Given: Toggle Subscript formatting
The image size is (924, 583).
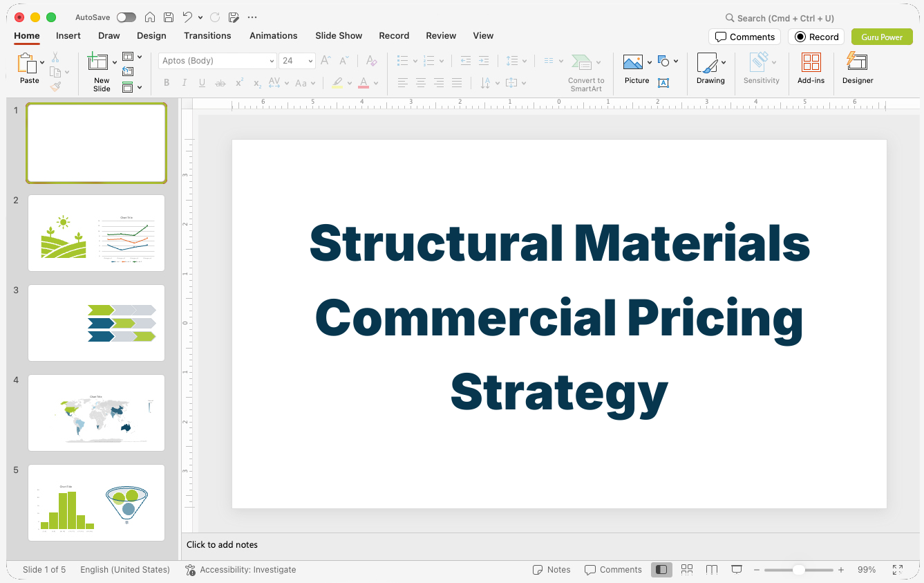Looking at the screenshot, I should [257, 83].
